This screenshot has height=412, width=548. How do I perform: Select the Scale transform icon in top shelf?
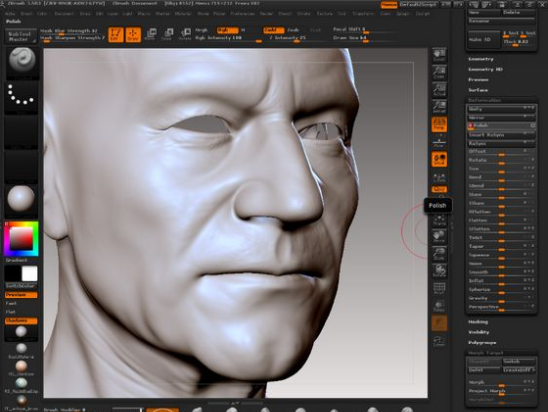click(x=168, y=35)
